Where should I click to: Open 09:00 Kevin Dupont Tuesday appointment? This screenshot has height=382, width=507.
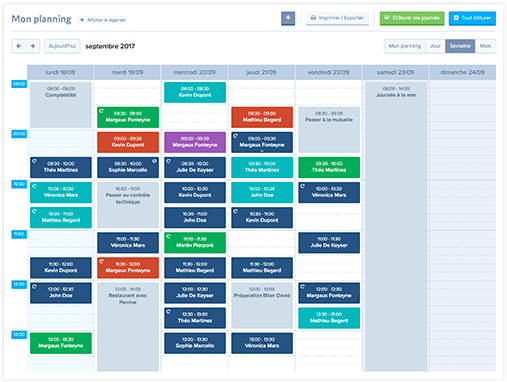point(128,142)
